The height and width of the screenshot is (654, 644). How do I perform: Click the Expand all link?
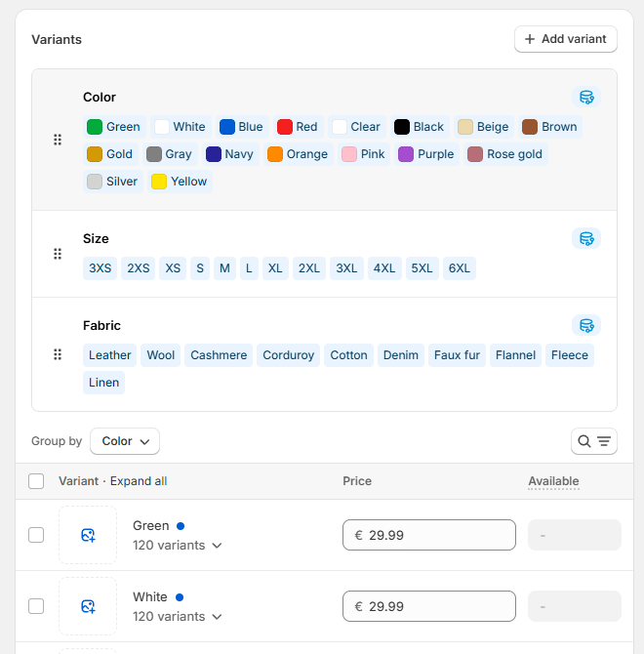pyautogui.click(x=139, y=481)
